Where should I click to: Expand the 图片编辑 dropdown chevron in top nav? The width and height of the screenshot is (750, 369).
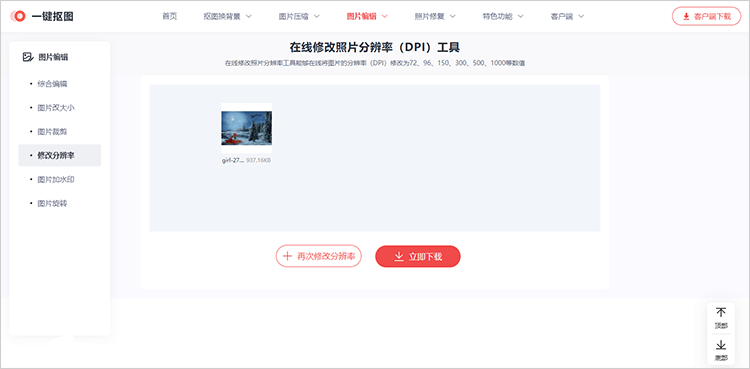point(385,16)
